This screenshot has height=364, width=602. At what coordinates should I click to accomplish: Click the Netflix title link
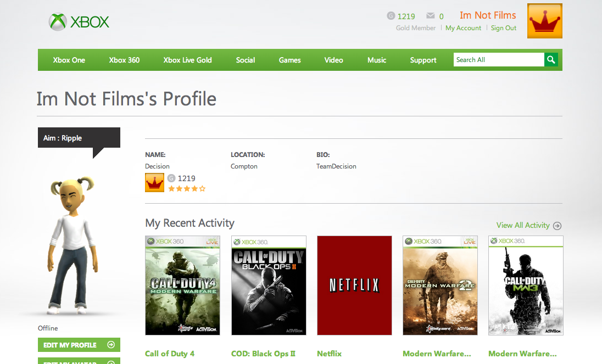tap(330, 354)
